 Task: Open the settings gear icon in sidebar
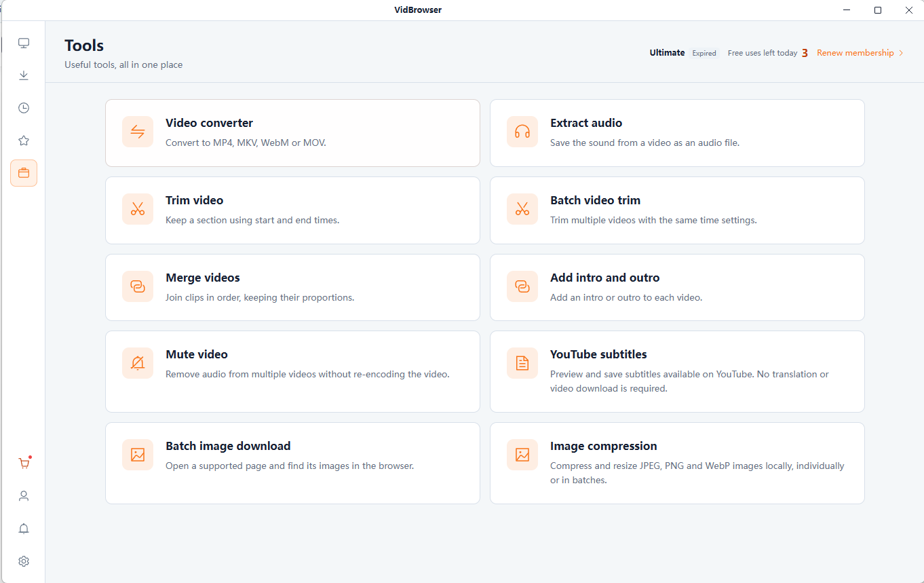pyautogui.click(x=24, y=561)
